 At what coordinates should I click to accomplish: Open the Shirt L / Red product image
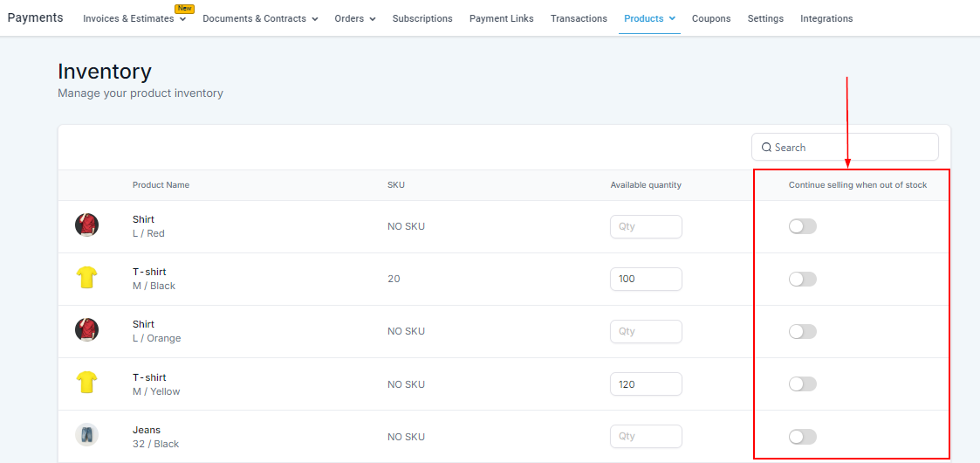(x=87, y=225)
